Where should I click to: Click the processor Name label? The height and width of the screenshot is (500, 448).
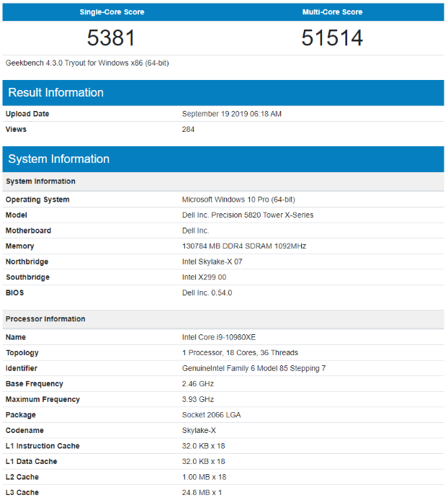coord(16,337)
